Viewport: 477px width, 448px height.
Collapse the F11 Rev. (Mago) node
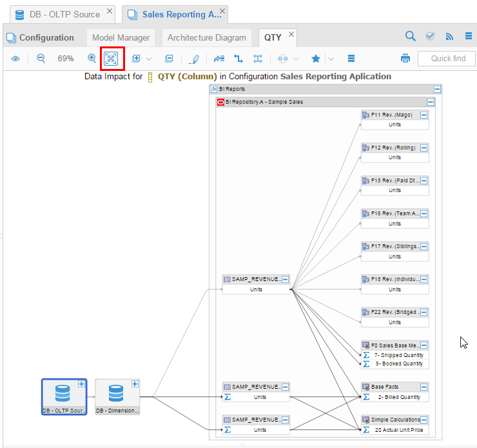[423, 115]
